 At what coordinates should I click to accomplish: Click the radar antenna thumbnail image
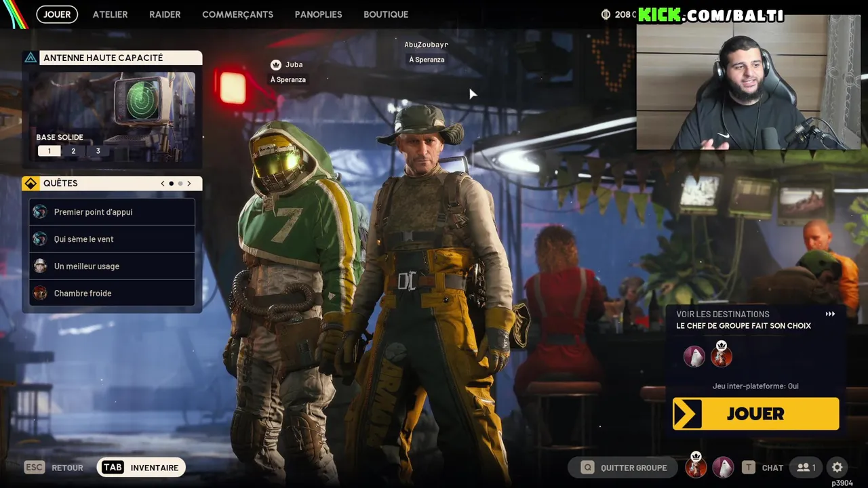(x=113, y=116)
